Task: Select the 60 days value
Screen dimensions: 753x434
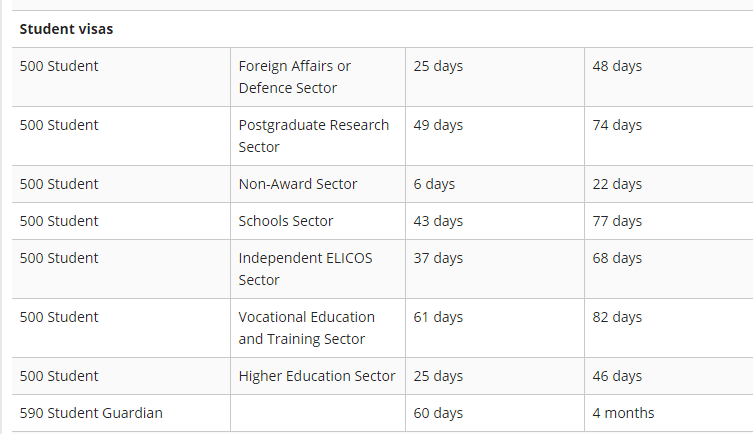Action: click(x=438, y=413)
